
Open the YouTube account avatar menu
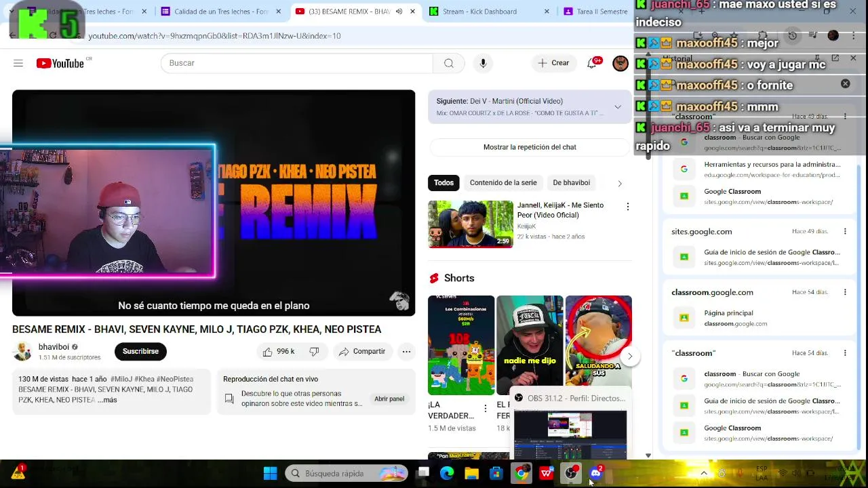[x=620, y=63]
